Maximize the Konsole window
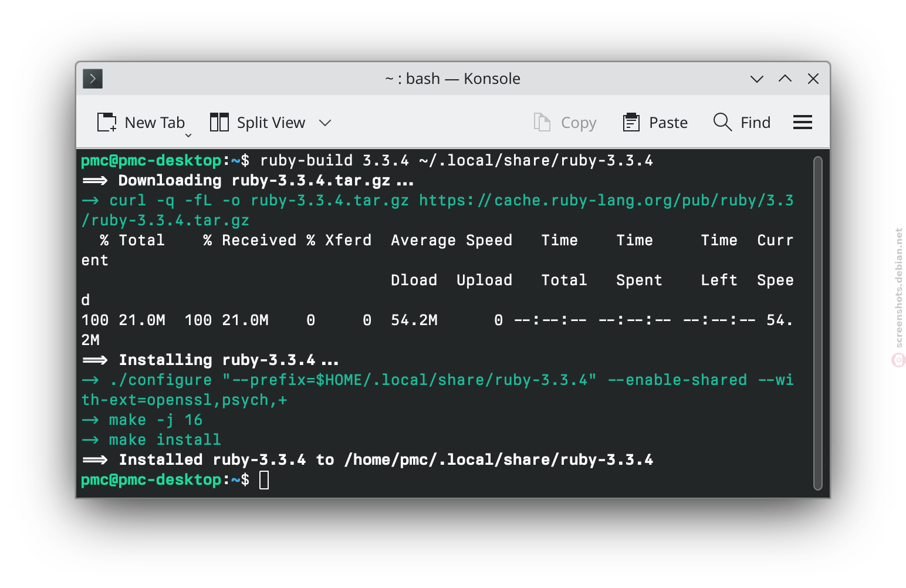This screenshot has width=906, height=588. click(x=785, y=79)
